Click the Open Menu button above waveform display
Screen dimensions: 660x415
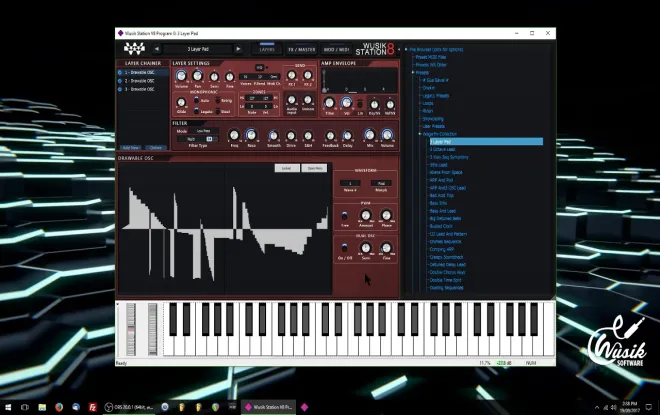click(314, 168)
